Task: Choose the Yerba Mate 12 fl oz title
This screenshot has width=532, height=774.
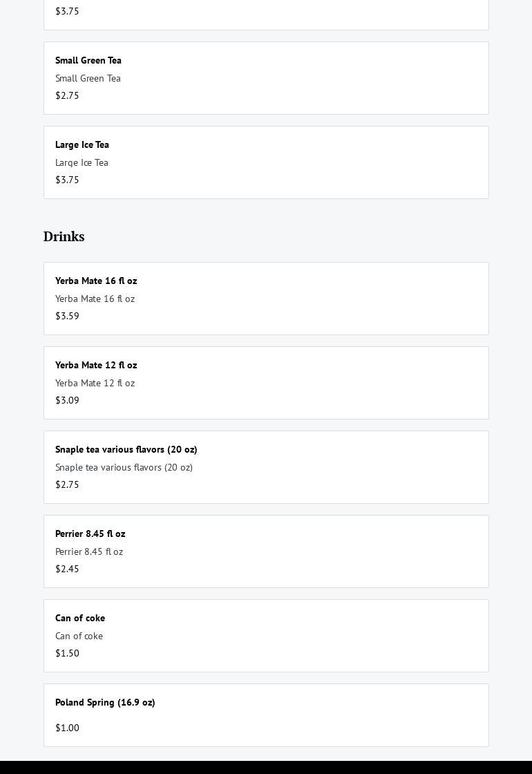Action: click(96, 365)
